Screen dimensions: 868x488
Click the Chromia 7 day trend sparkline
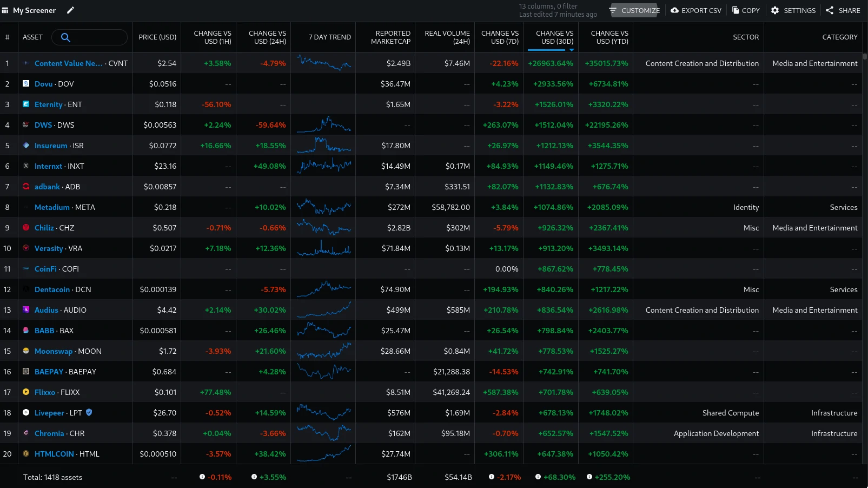click(x=324, y=433)
